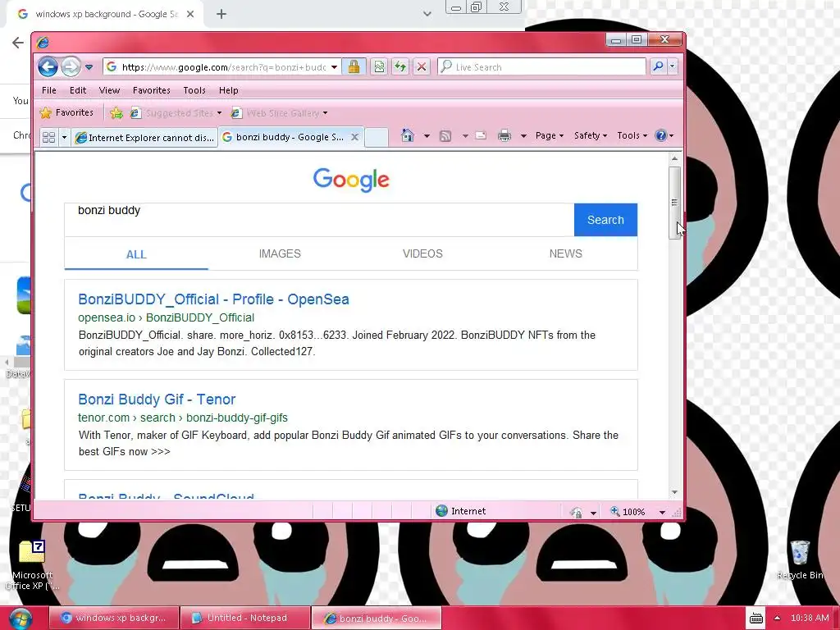
Task: Expand the tab list dropdown arrow
Action: pyautogui.click(x=64, y=137)
